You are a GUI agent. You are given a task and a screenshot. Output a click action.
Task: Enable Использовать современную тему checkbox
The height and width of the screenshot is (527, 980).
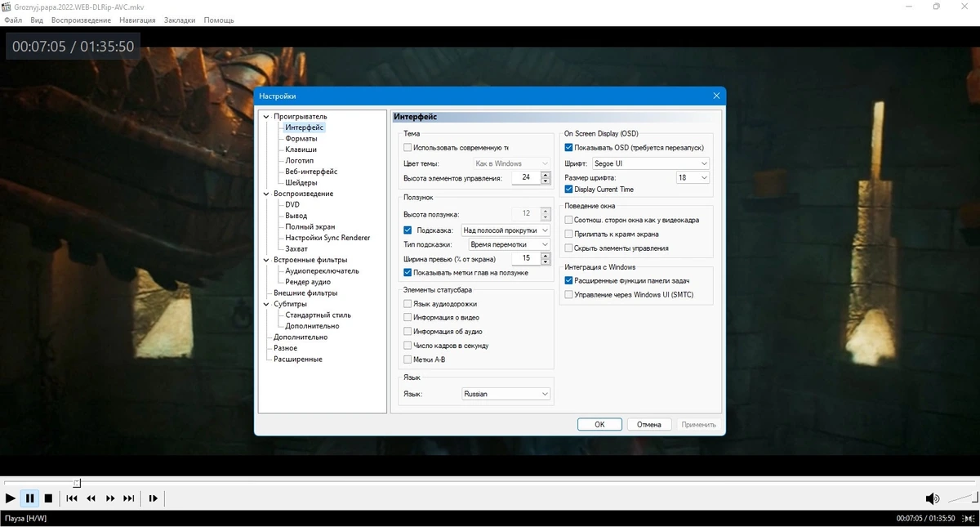408,148
